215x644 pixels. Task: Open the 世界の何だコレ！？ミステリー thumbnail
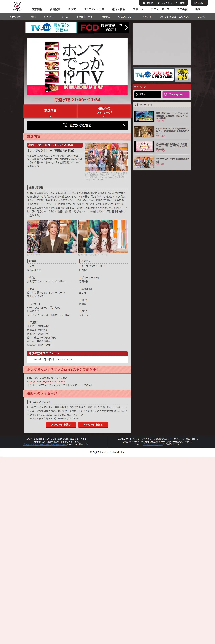(144, 116)
